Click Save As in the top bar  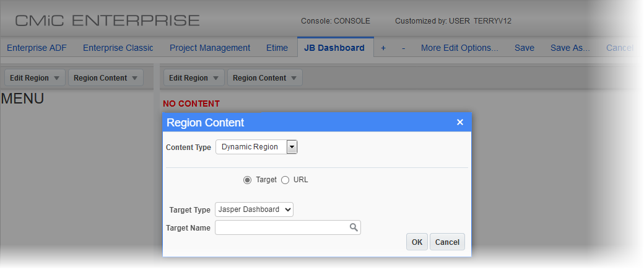tap(570, 48)
